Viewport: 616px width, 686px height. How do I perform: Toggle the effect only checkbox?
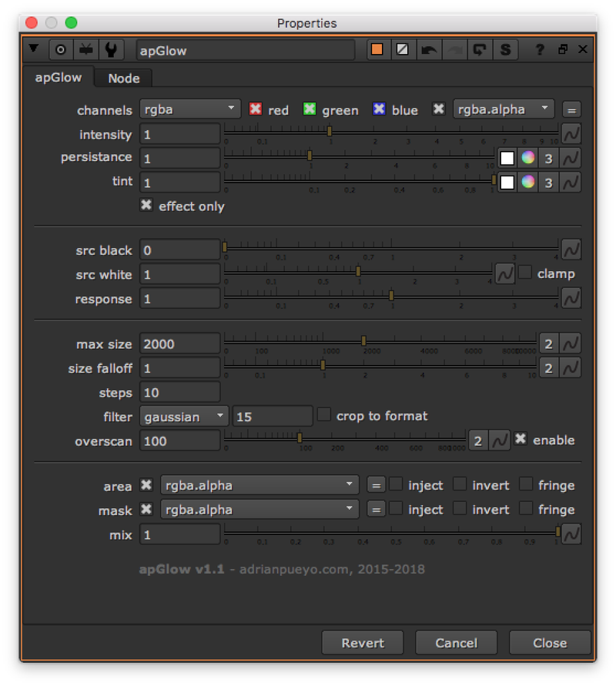(146, 206)
